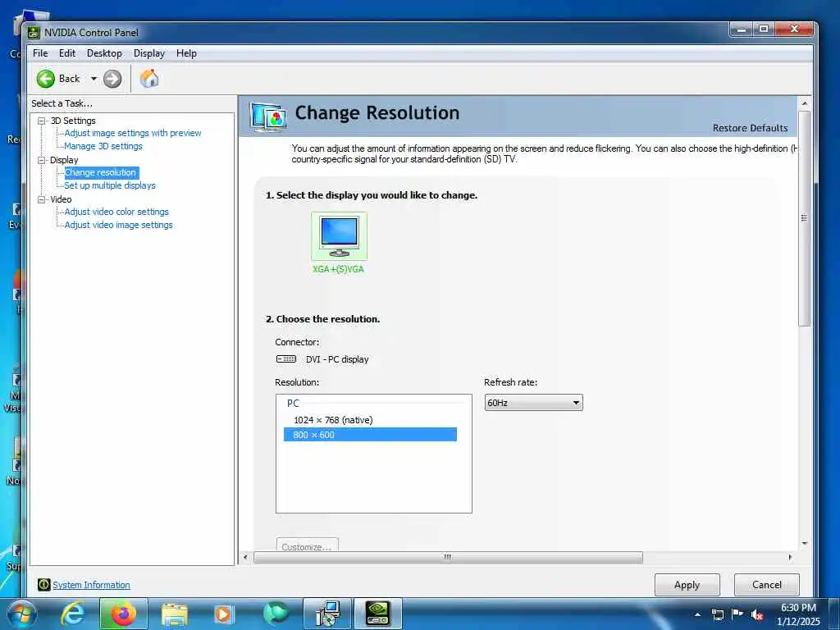This screenshot has width=840, height=630.
Task: Open the Help menu
Action: [186, 53]
